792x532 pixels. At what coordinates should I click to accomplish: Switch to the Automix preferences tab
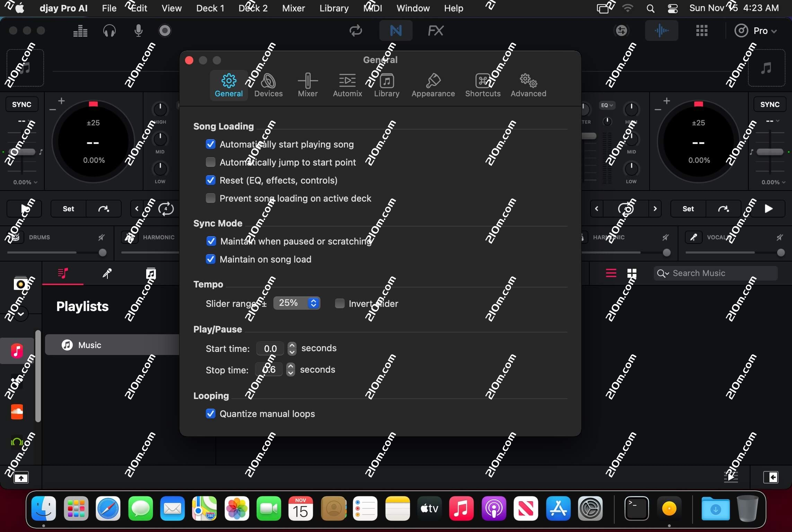click(x=347, y=85)
